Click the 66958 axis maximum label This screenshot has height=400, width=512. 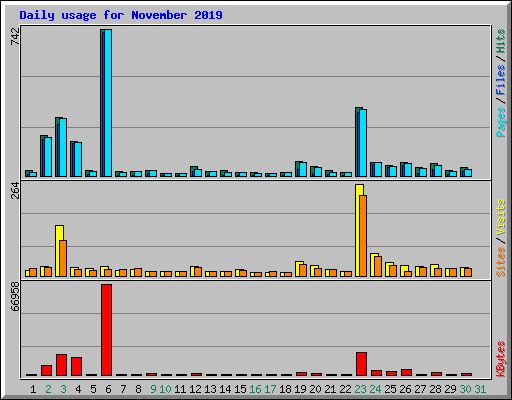(15, 297)
